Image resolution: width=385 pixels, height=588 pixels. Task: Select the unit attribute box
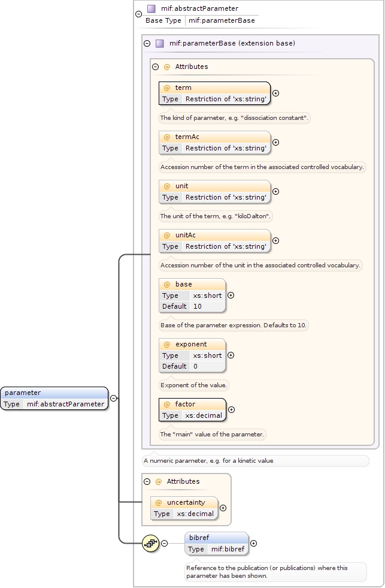pyautogui.click(x=215, y=192)
